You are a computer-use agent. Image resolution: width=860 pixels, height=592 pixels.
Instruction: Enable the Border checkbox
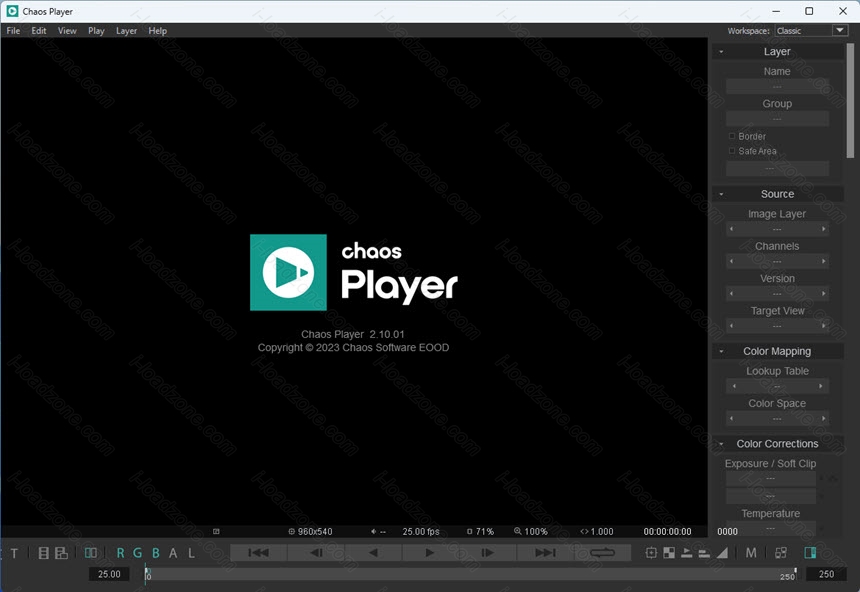732,136
